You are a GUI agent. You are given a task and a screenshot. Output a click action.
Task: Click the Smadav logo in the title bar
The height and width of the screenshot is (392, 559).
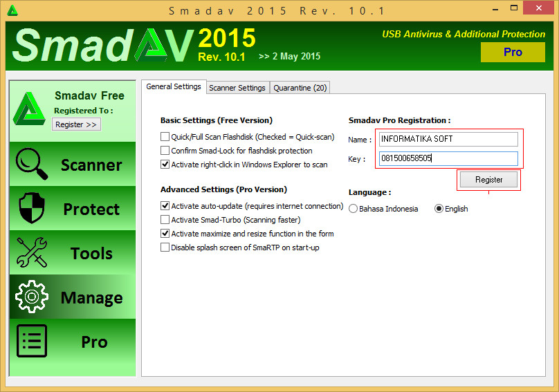[12, 10]
